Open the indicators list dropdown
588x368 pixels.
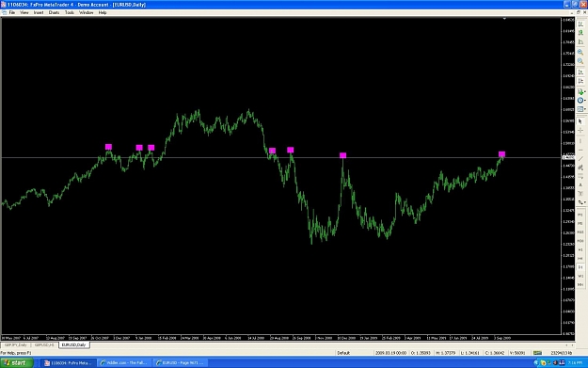pyautogui.click(x=581, y=91)
